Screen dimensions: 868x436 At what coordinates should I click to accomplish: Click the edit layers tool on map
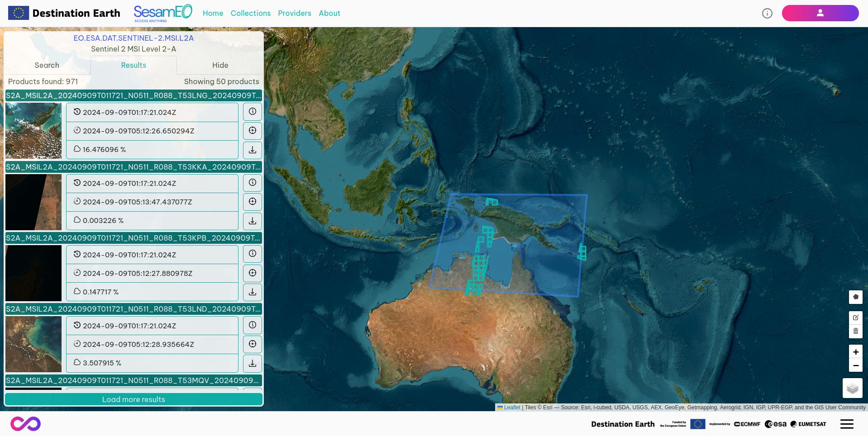point(855,318)
